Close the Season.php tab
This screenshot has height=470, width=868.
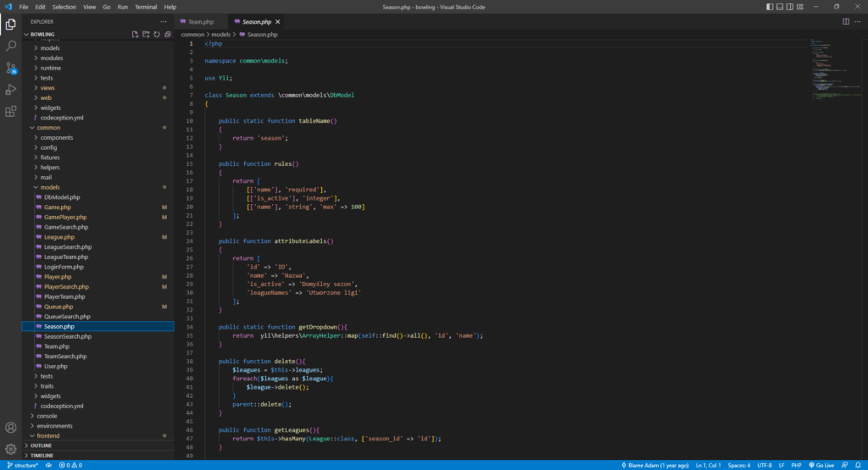[x=278, y=21]
